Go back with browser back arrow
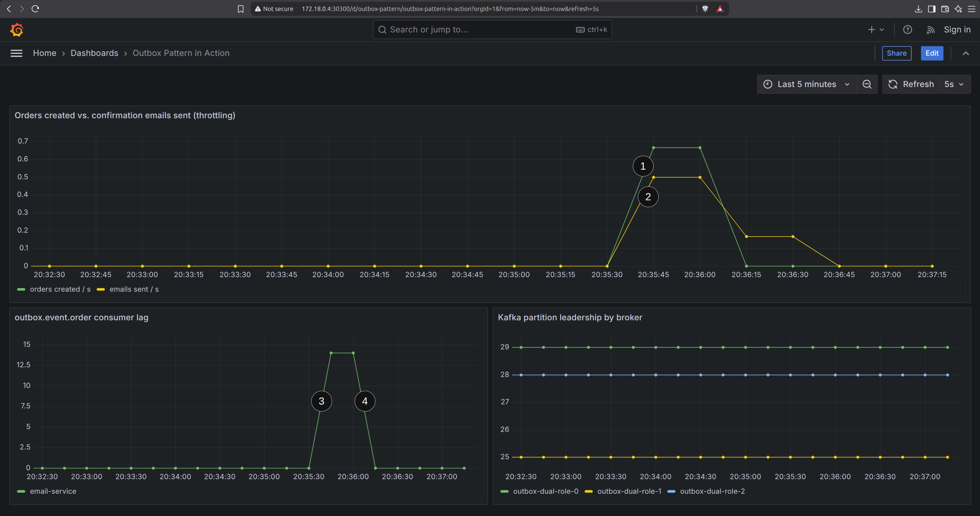The width and height of the screenshot is (980, 516). (9, 9)
